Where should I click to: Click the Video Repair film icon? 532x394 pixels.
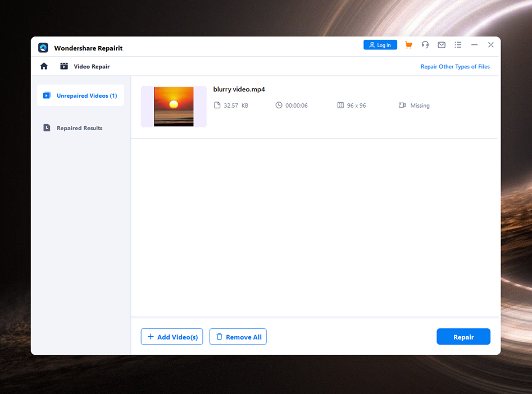(64, 66)
